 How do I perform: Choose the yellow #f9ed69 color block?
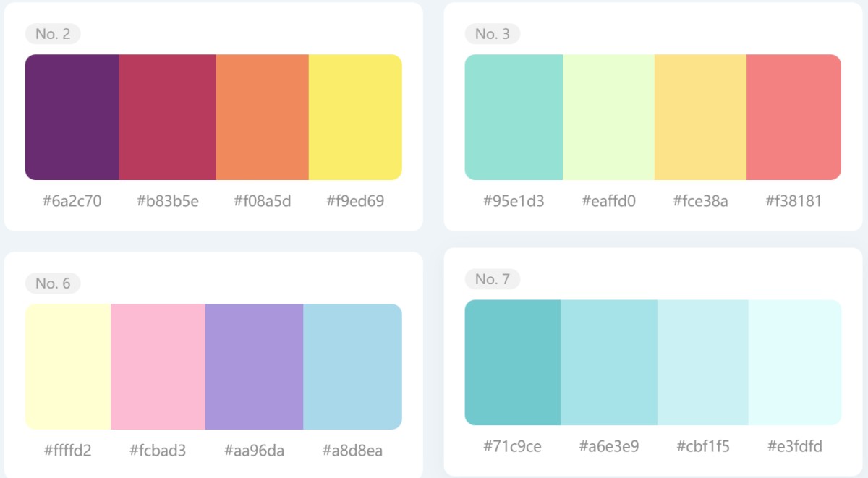[355, 117]
